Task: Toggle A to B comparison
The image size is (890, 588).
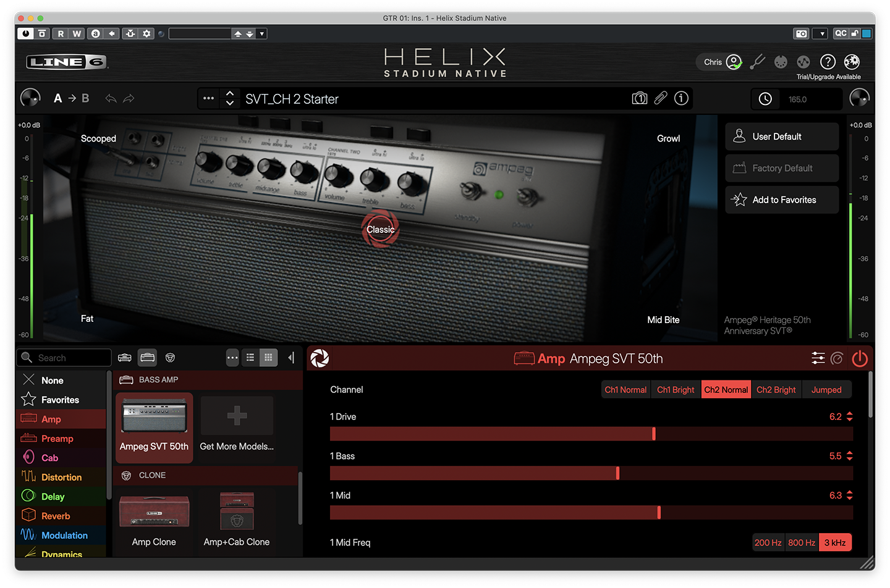Action: 71,98
